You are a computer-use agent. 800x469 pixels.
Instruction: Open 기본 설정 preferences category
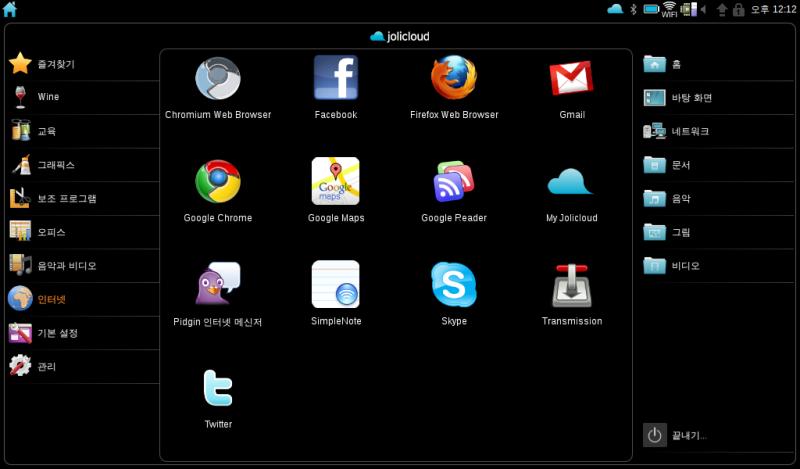click(x=83, y=333)
